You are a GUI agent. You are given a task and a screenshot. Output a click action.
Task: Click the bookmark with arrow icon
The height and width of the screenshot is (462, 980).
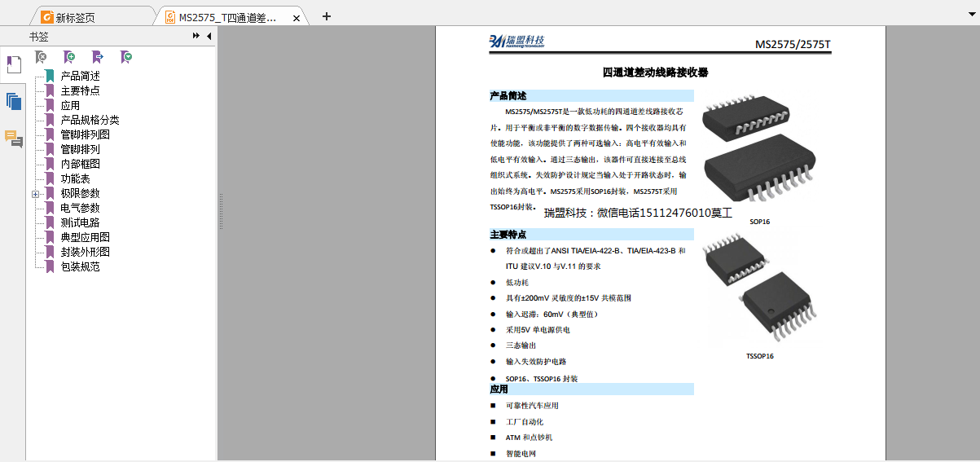coord(98,57)
